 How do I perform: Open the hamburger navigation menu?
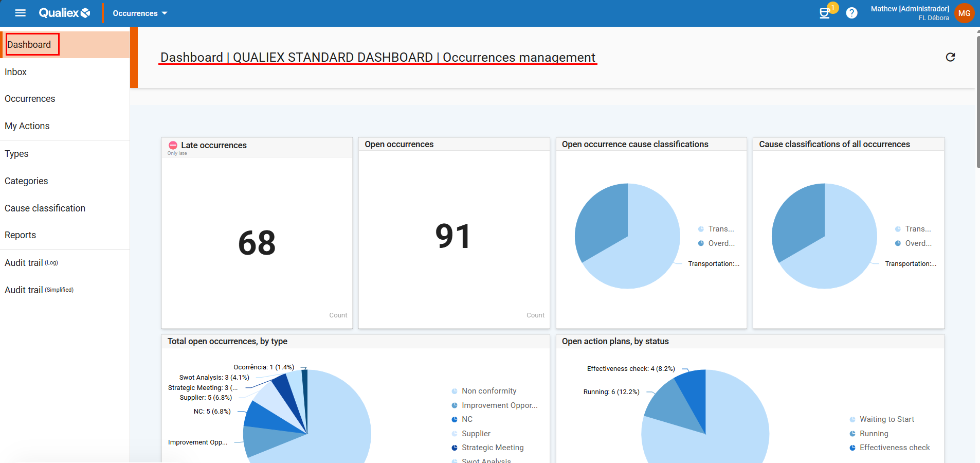point(21,13)
